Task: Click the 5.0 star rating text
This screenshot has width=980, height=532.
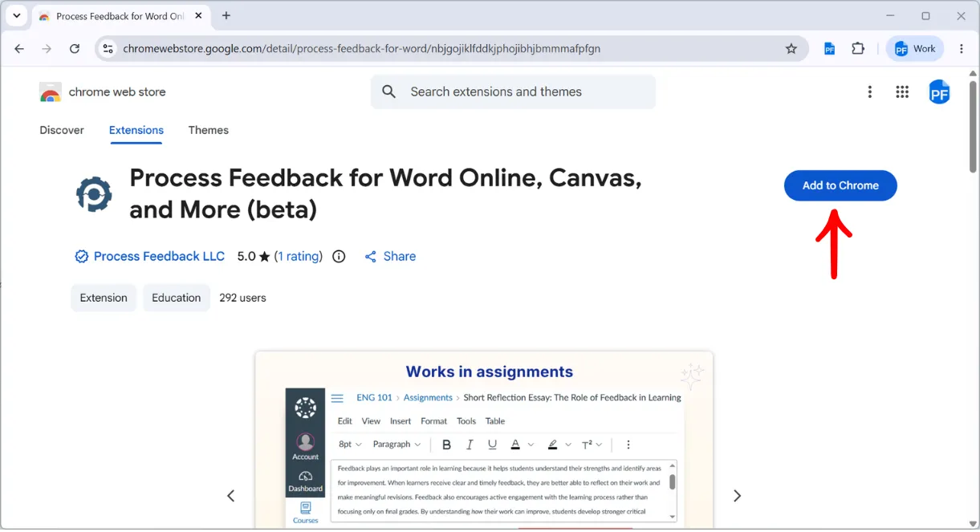Action: [254, 257]
